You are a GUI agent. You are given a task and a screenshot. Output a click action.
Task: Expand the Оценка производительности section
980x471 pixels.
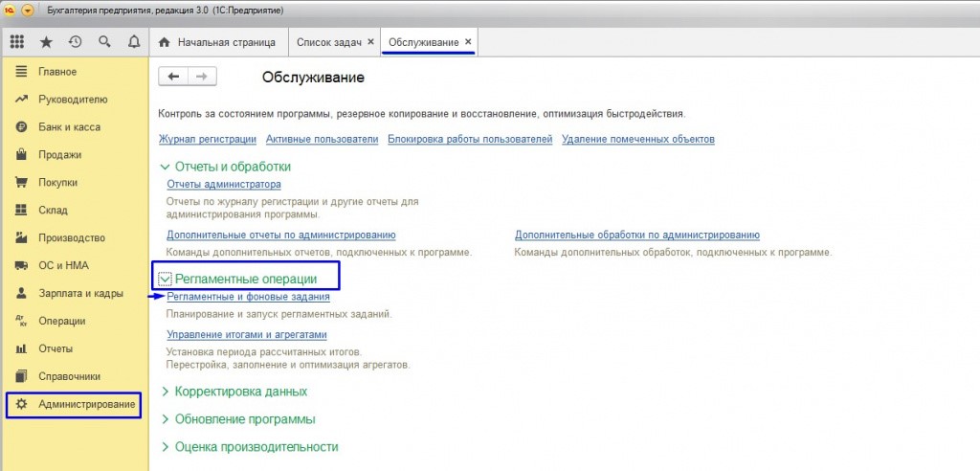click(x=165, y=447)
